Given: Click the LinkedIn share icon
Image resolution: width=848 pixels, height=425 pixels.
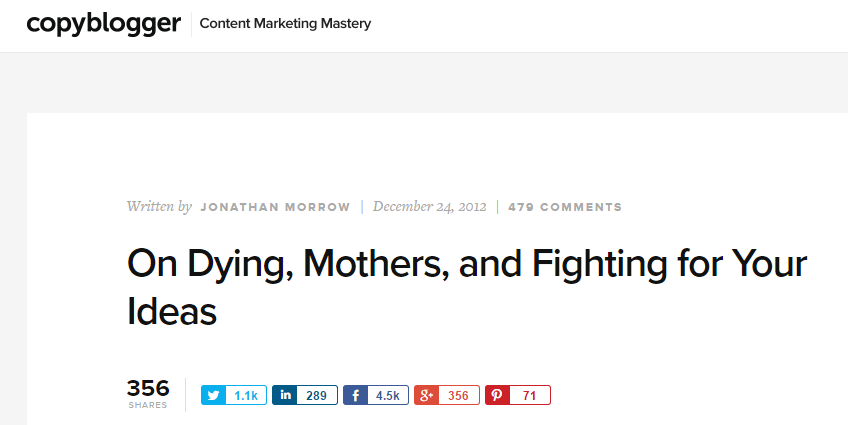Looking at the screenshot, I should [x=285, y=395].
